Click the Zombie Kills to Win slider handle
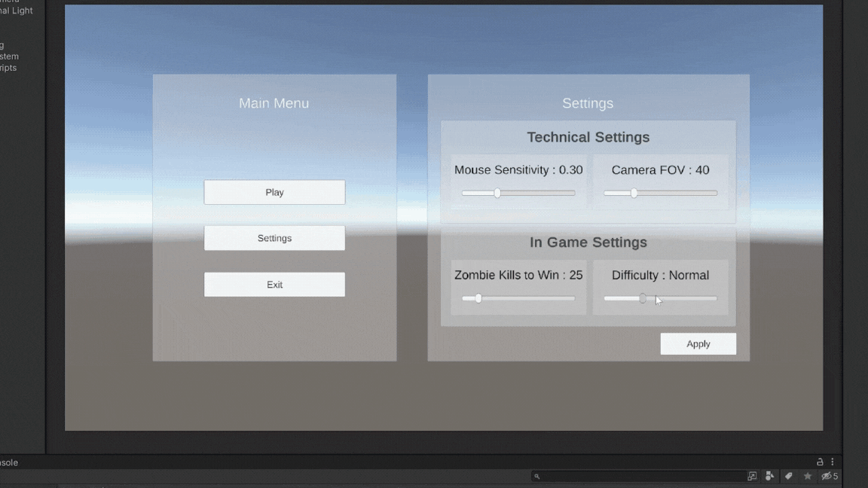The height and width of the screenshot is (488, 868). (x=478, y=299)
